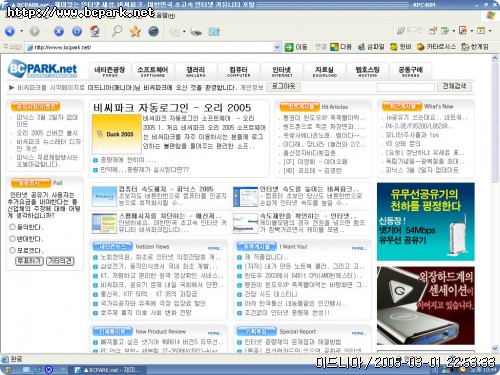
Task: Click the green Go arrow icon
Action: pyautogui.click(x=289, y=47)
